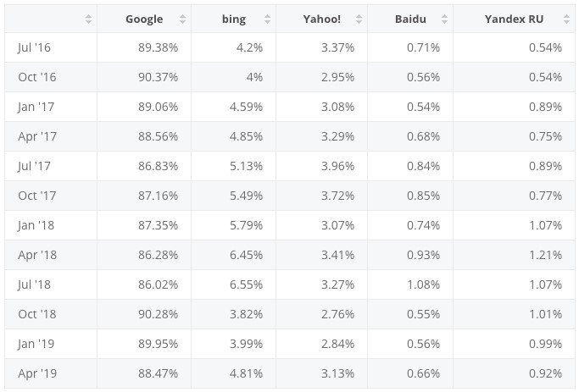Click the sort arrows in the Baidu column
Screen dimensions: 579x392
[444, 19]
